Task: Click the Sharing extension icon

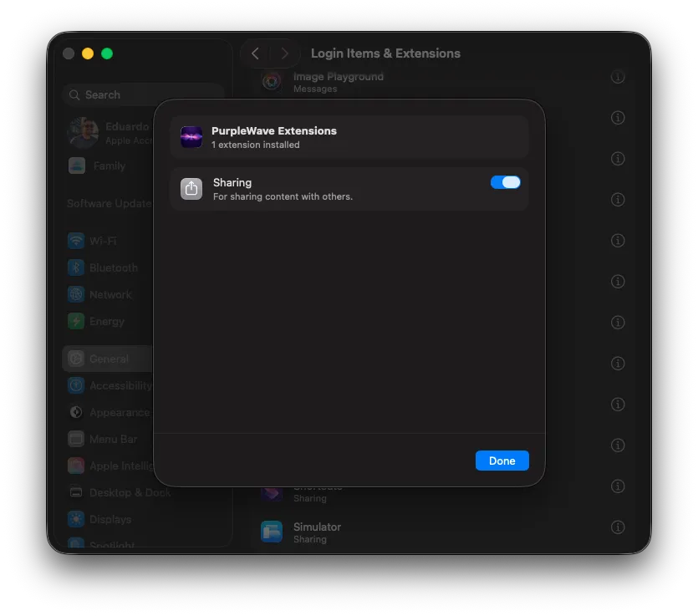Action: pos(191,189)
